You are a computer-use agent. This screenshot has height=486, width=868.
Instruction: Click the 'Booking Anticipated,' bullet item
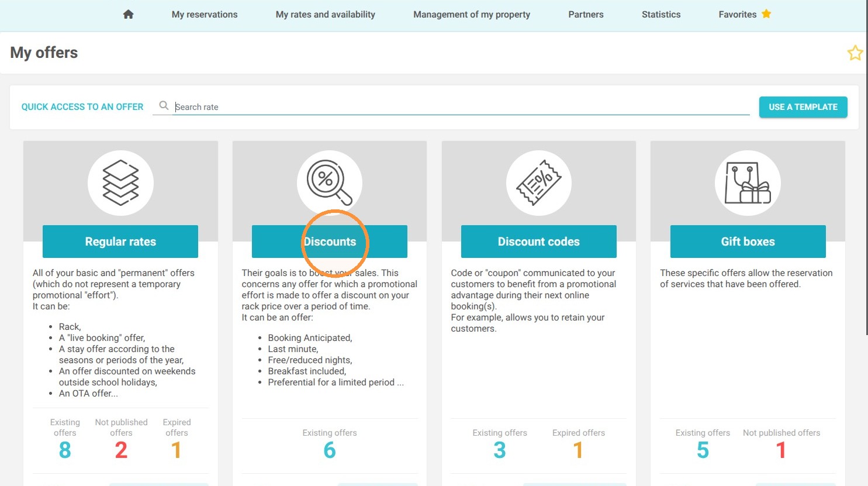[x=310, y=338]
